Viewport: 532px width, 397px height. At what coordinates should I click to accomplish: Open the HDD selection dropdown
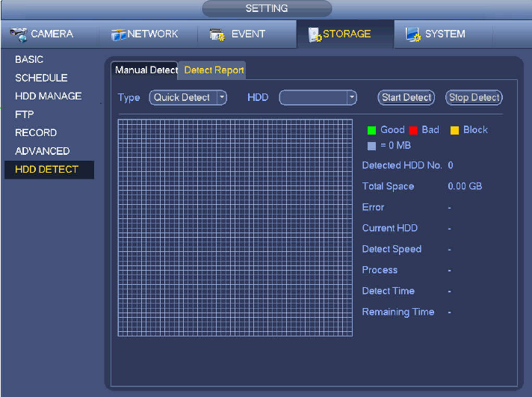(x=318, y=98)
